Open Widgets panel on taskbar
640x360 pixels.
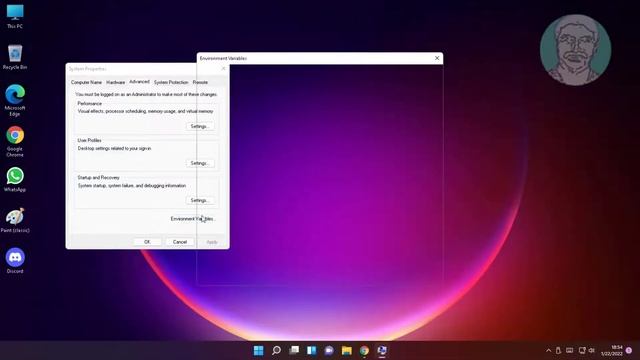(x=311, y=351)
